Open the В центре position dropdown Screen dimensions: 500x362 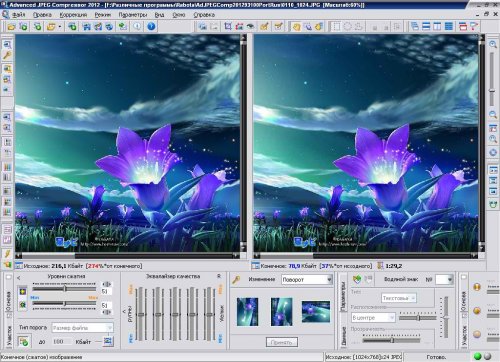coord(373,318)
